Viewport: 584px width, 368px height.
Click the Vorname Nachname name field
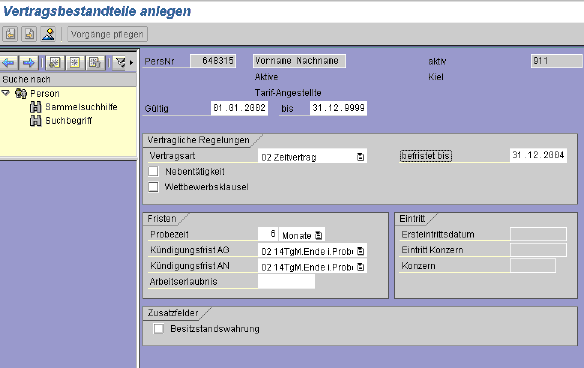299,61
